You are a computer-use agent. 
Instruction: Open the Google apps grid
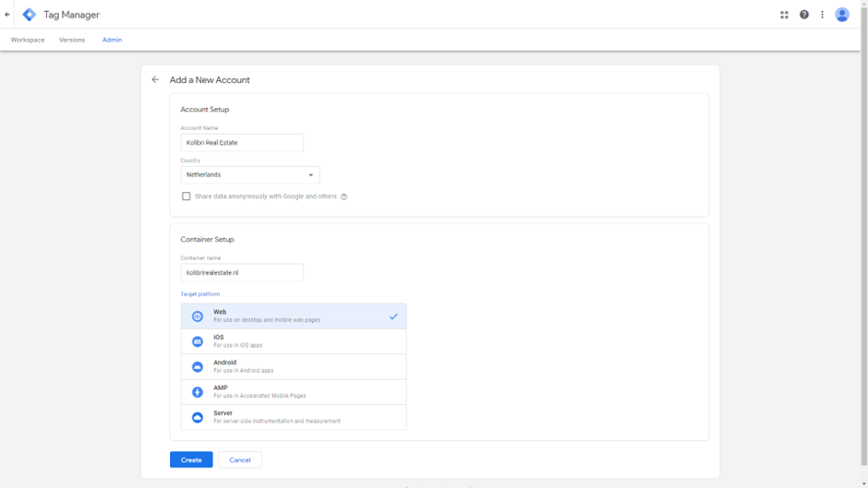(784, 15)
